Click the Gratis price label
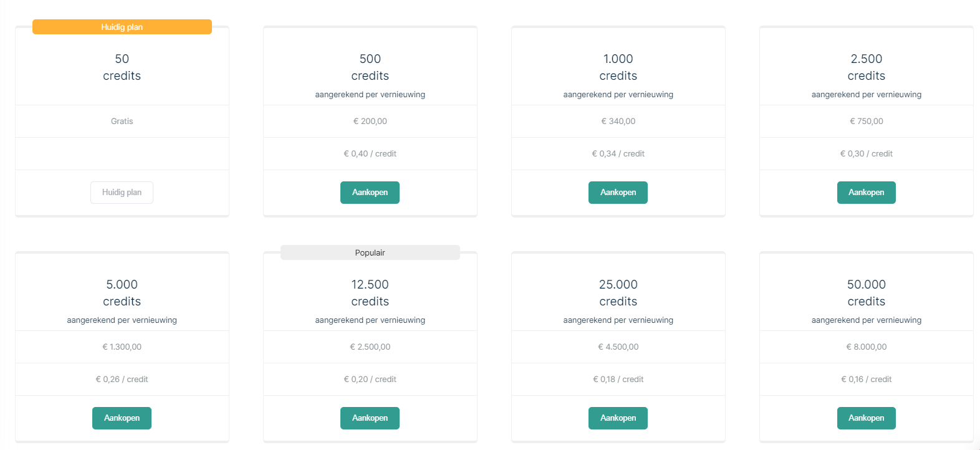 [x=122, y=122]
